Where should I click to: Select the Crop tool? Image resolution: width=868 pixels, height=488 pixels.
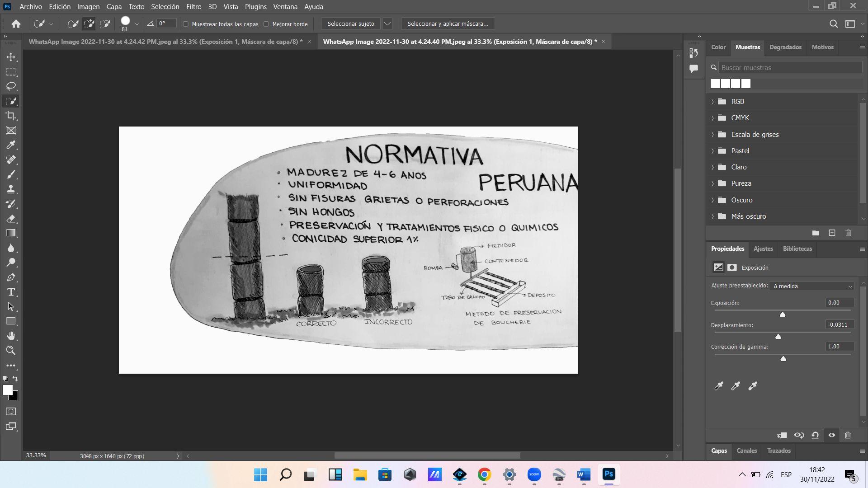[11, 116]
